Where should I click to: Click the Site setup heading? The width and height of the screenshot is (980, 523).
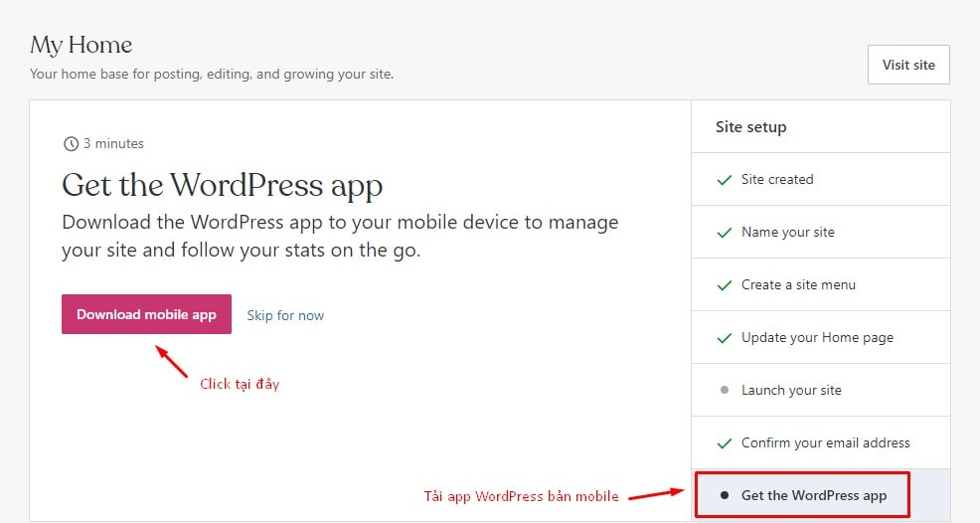point(750,127)
